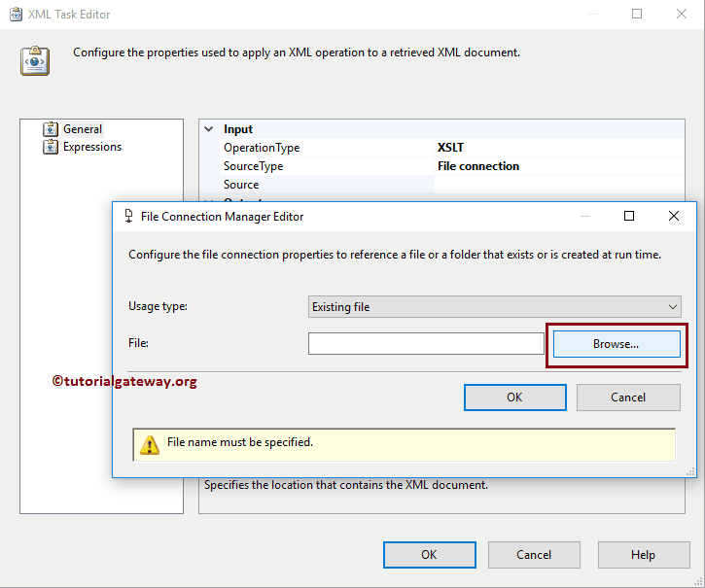Click the File Connection Manager title icon
Screen dimensions: 705x588
pos(128,217)
